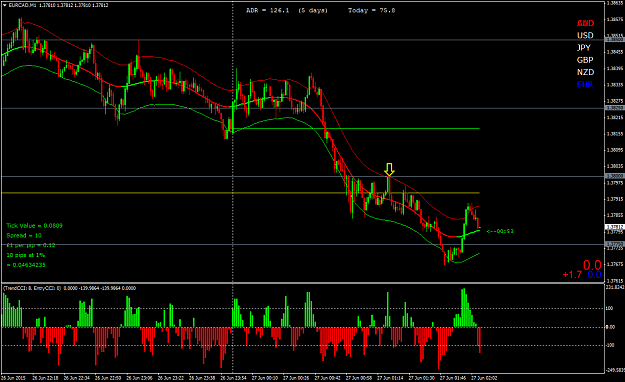Click the 27 Jun 02:02 time label
This screenshot has width=625, height=382.
coord(484,378)
